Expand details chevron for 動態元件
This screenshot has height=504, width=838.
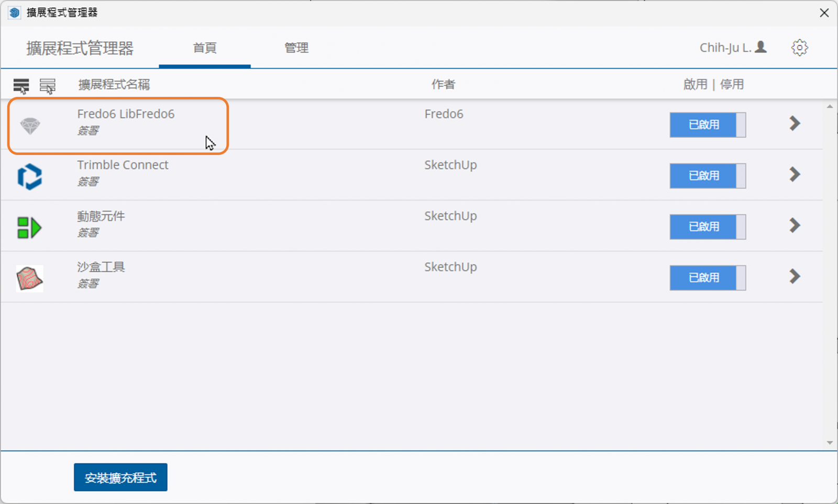(795, 226)
